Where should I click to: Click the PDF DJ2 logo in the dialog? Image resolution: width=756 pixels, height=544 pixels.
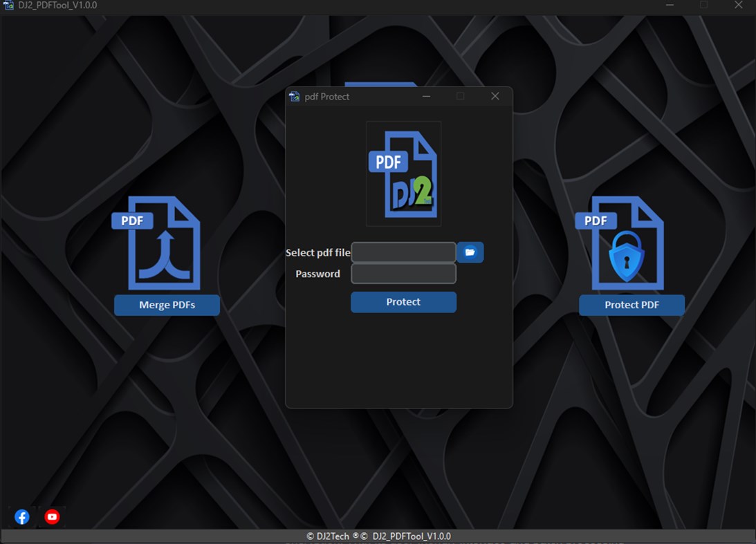403,173
